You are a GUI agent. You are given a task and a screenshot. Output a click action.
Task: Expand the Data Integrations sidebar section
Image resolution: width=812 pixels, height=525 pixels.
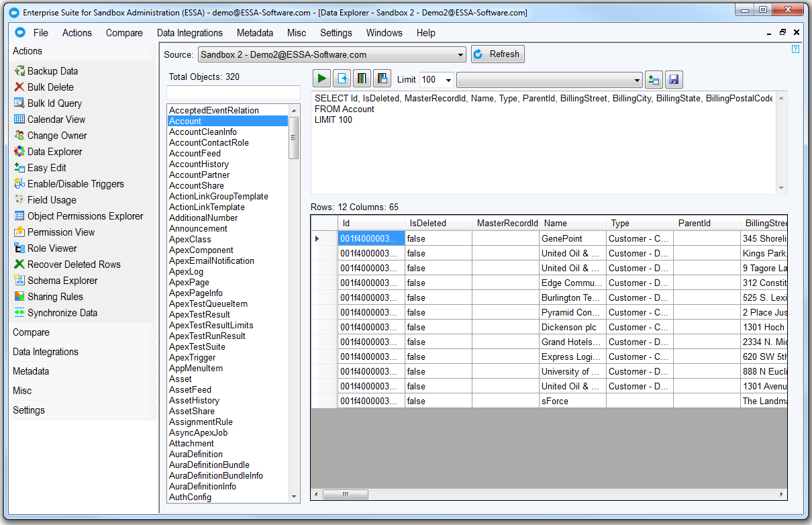[83, 352]
